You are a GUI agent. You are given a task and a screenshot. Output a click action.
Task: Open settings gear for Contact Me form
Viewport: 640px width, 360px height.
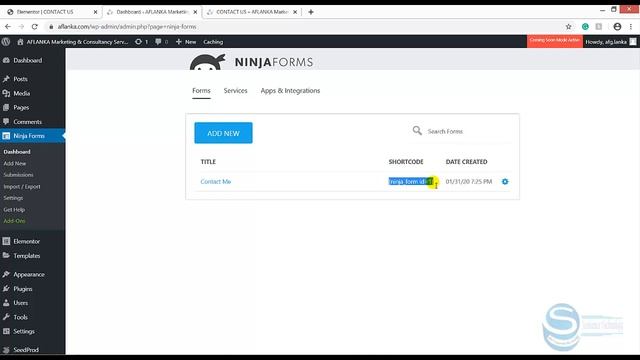click(505, 182)
